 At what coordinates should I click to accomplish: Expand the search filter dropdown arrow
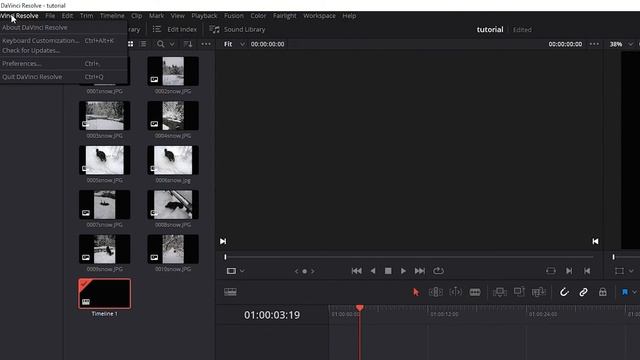pyautogui.click(x=172, y=44)
